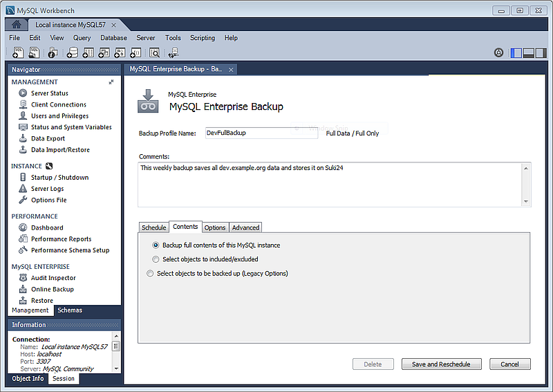Open the Server menu
The width and height of the screenshot is (553, 392).
(146, 38)
